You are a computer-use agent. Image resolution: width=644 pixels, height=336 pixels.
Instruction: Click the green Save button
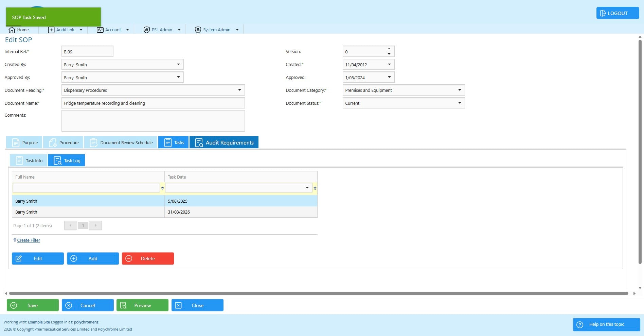[x=33, y=305]
